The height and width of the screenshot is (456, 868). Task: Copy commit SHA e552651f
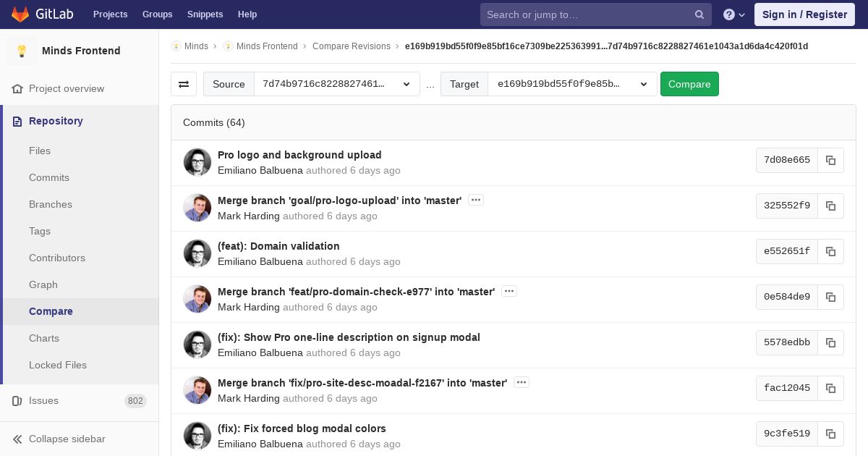pyautogui.click(x=830, y=252)
